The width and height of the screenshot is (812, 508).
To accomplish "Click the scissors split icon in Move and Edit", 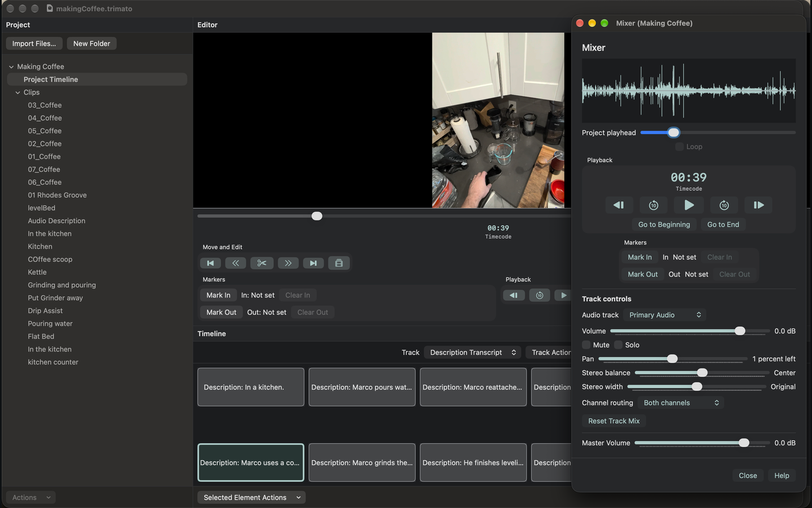I will [262, 263].
